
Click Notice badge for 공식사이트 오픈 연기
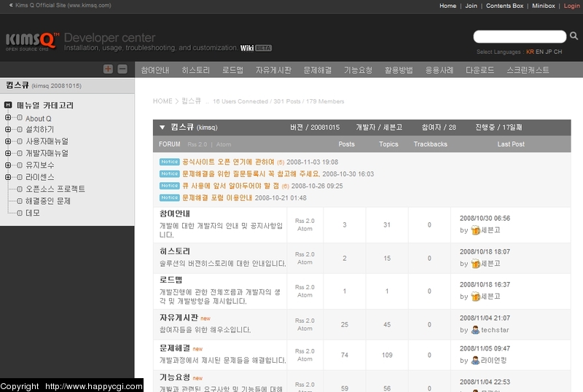[x=170, y=162]
